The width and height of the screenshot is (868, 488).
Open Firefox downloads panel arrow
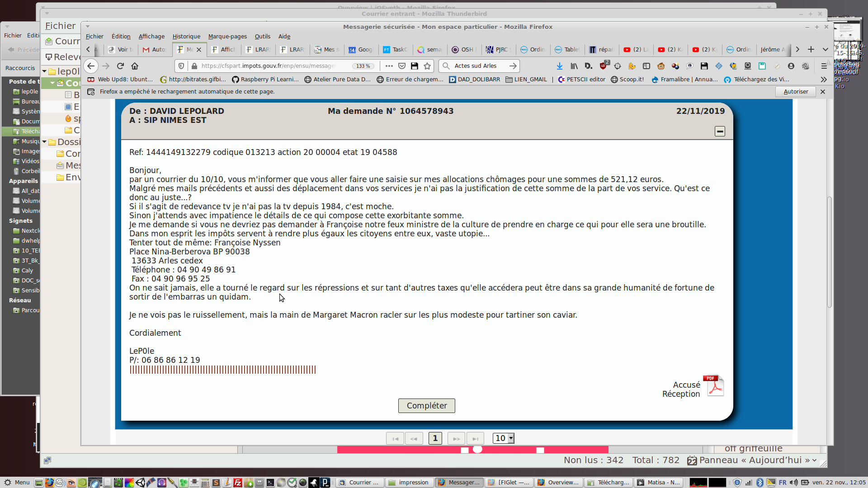(x=560, y=66)
